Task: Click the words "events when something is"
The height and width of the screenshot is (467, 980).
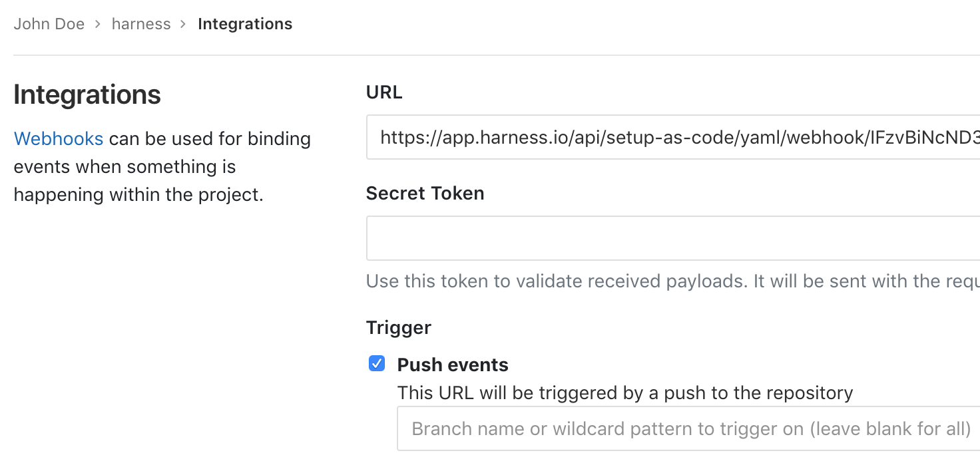Action: [x=125, y=167]
